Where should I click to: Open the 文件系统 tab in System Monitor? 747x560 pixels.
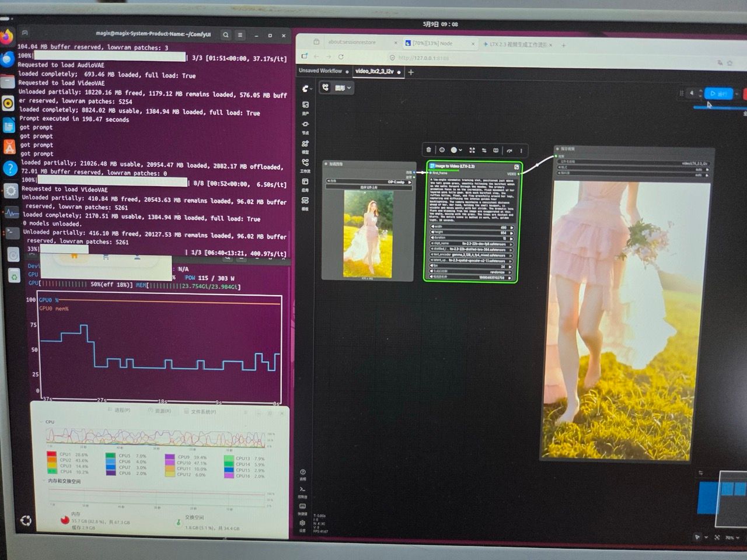pyautogui.click(x=200, y=411)
